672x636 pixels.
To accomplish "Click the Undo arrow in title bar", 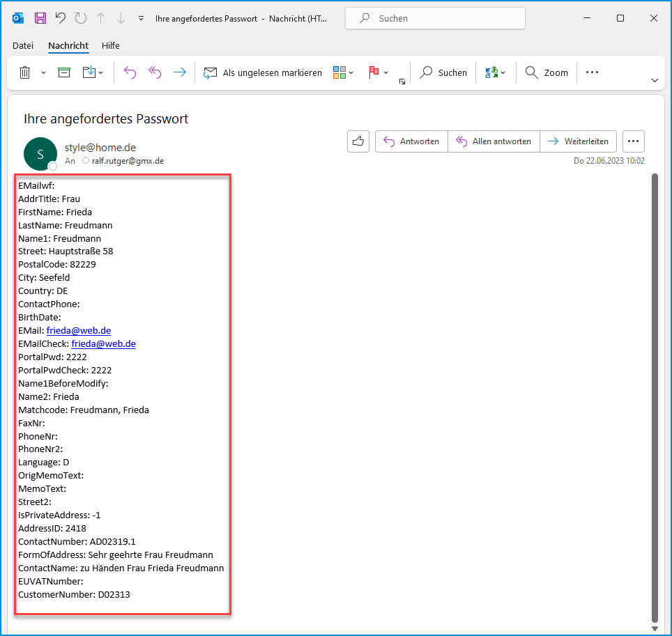I will point(61,18).
